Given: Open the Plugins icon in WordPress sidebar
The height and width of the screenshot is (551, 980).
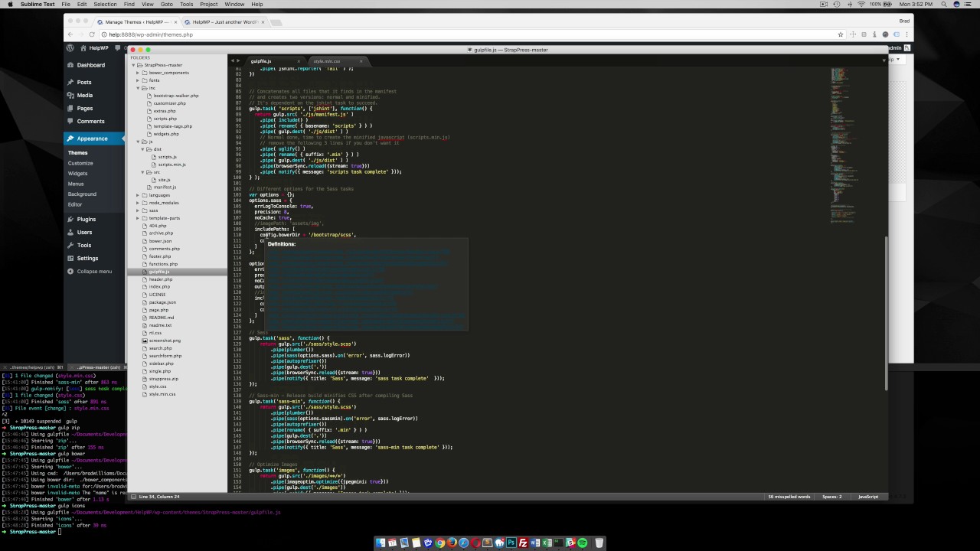Looking at the screenshot, I should tap(70, 220).
